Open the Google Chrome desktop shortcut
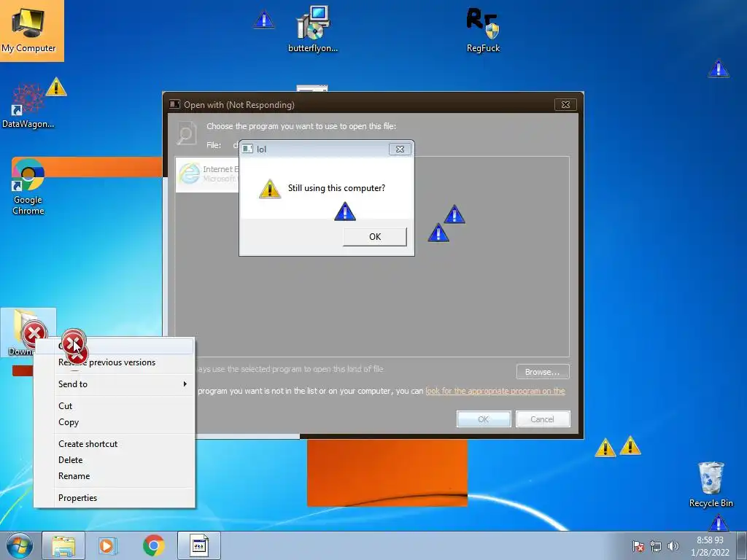Viewport: 747px width, 560px height. point(28,187)
